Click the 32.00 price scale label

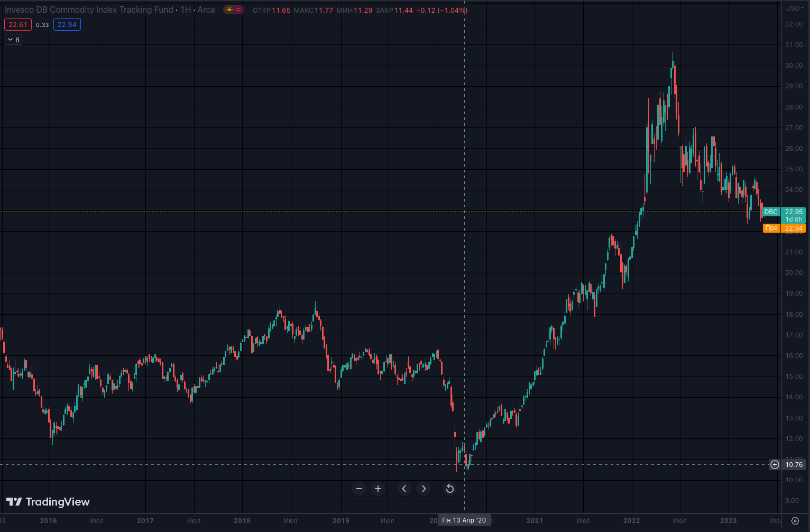pyautogui.click(x=794, y=24)
